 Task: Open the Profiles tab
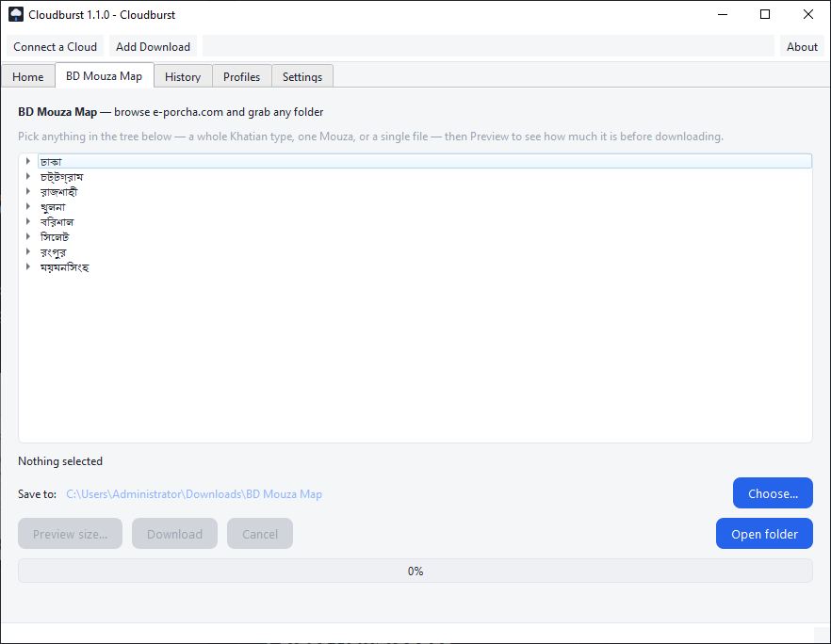click(241, 77)
